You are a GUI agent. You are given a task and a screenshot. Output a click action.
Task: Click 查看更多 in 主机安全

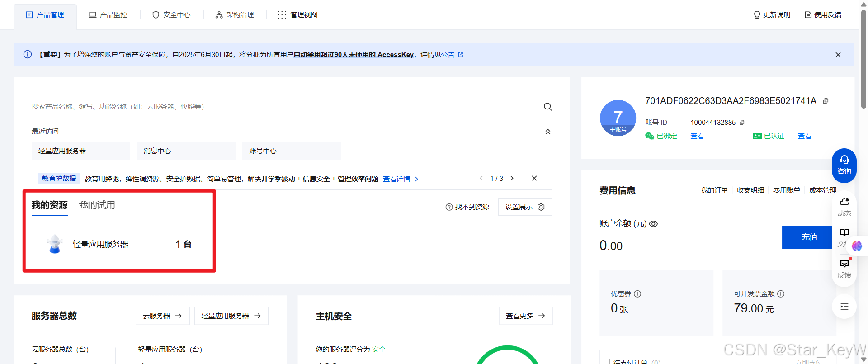(526, 316)
